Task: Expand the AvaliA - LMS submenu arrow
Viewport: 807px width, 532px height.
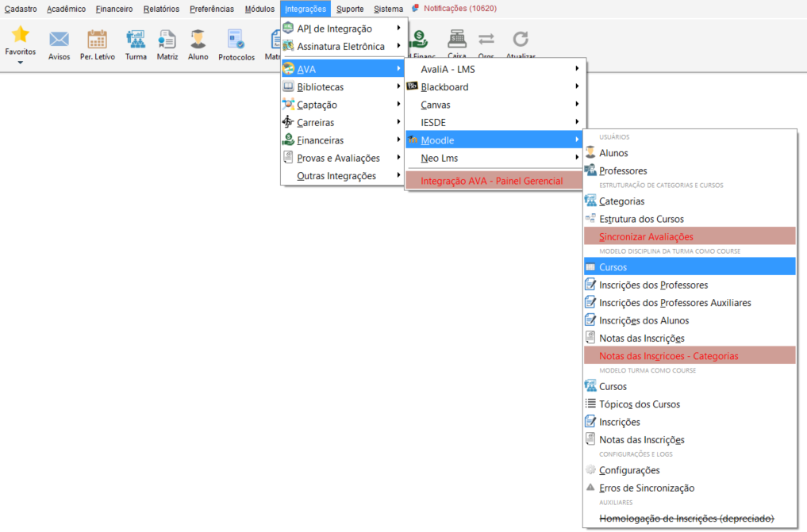Action: (577, 68)
